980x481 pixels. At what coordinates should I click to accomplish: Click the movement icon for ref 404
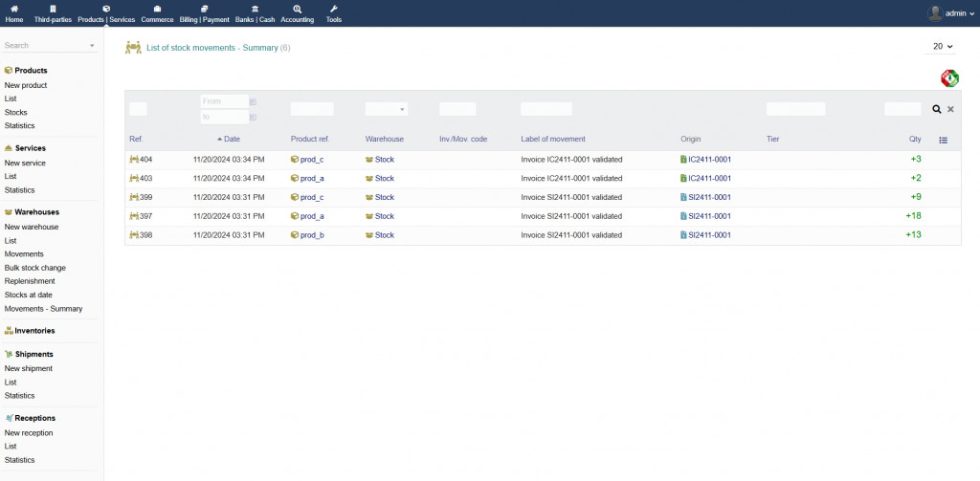pos(134,160)
